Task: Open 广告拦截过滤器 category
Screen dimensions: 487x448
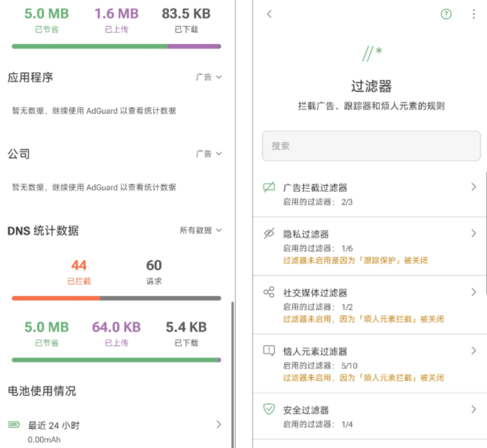Action: click(369, 194)
